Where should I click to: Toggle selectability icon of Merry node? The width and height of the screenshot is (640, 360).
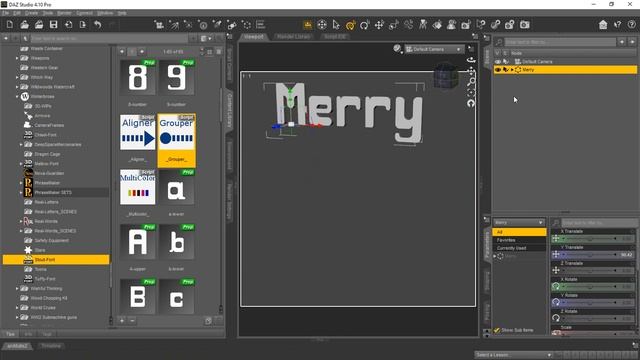506,70
